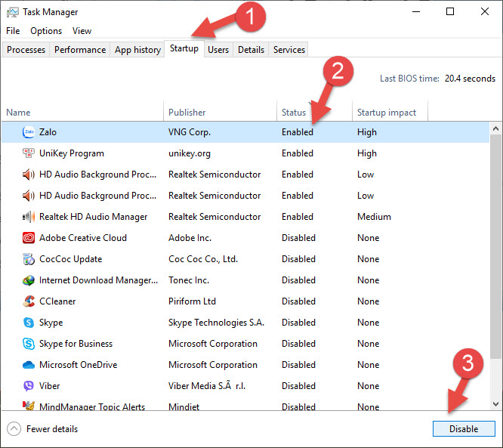Click the High impact value for UniKey
Image resolution: width=503 pixels, height=448 pixels.
pyautogui.click(x=366, y=153)
